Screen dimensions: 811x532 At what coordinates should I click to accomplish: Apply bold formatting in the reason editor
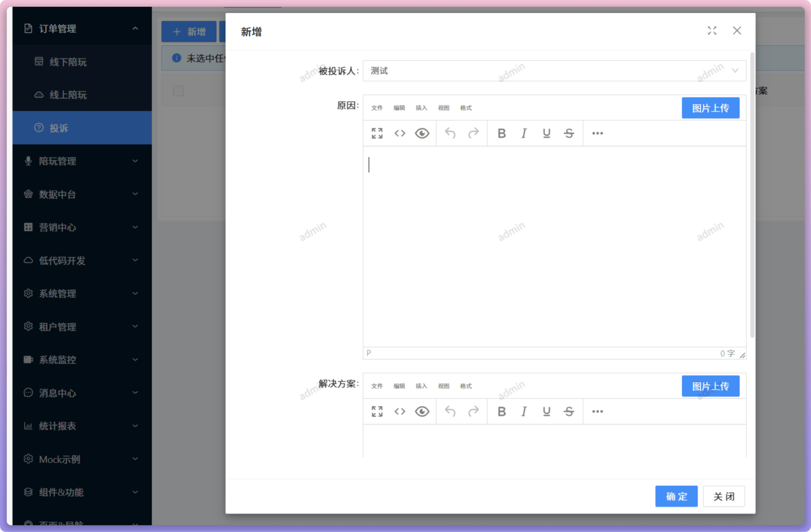coord(501,133)
